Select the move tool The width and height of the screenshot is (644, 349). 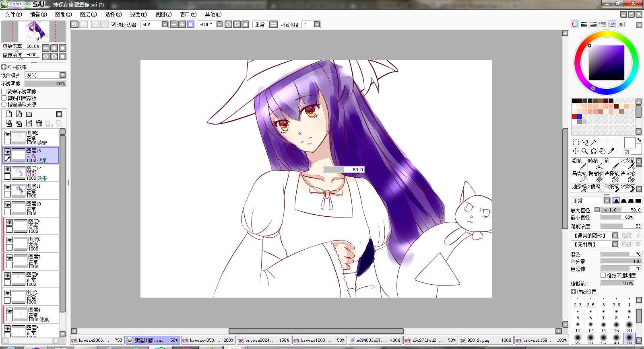point(576,151)
